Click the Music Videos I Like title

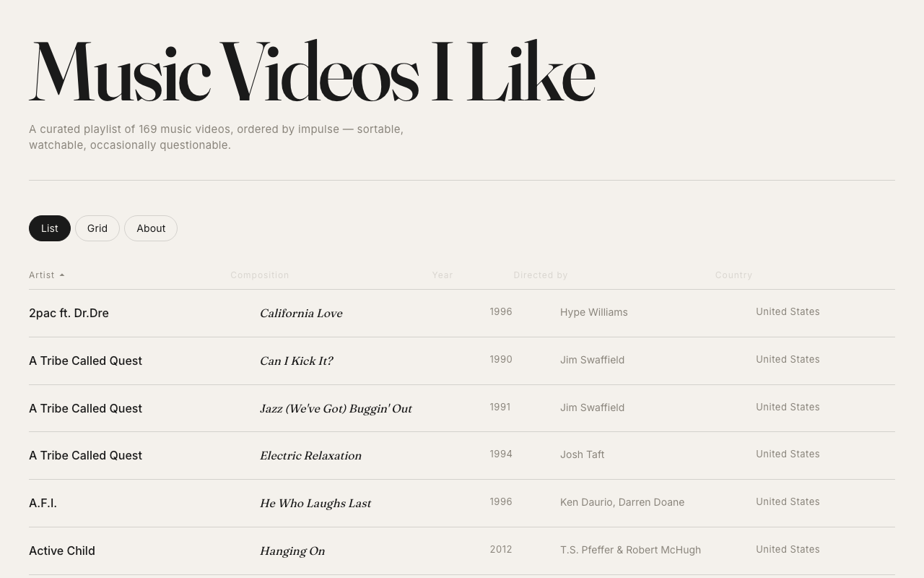[312, 71]
